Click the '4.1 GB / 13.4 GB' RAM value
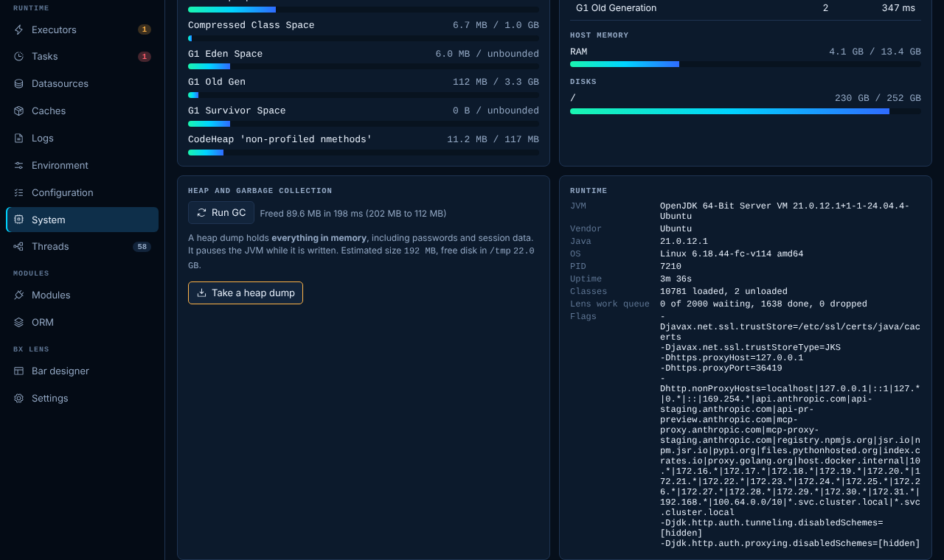 (875, 52)
